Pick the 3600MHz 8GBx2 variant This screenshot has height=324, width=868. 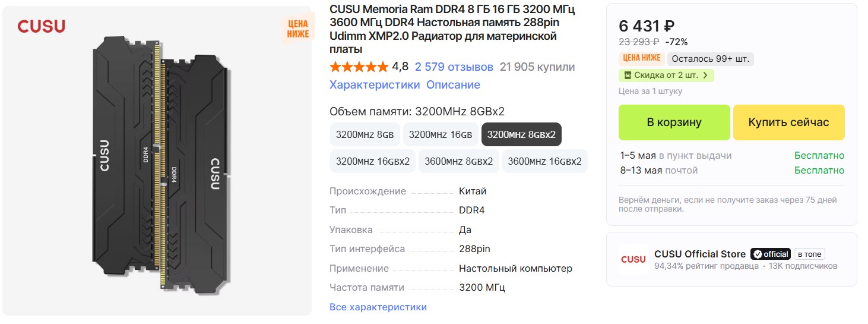coord(458,161)
